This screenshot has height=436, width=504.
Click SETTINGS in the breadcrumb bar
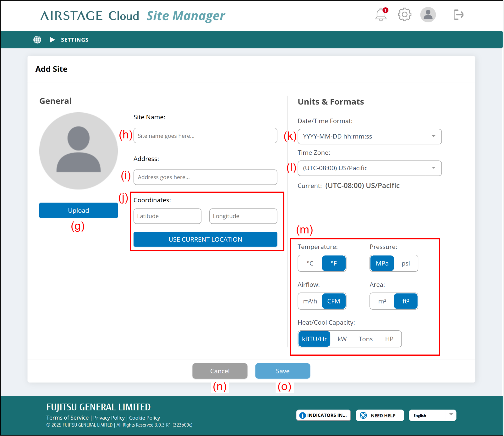[x=75, y=40]
